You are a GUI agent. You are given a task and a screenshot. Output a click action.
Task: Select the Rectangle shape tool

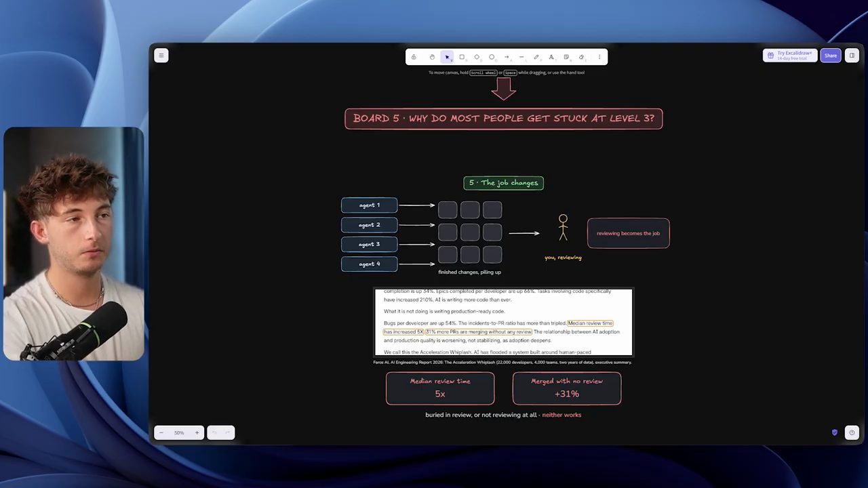tap(462, 57)
